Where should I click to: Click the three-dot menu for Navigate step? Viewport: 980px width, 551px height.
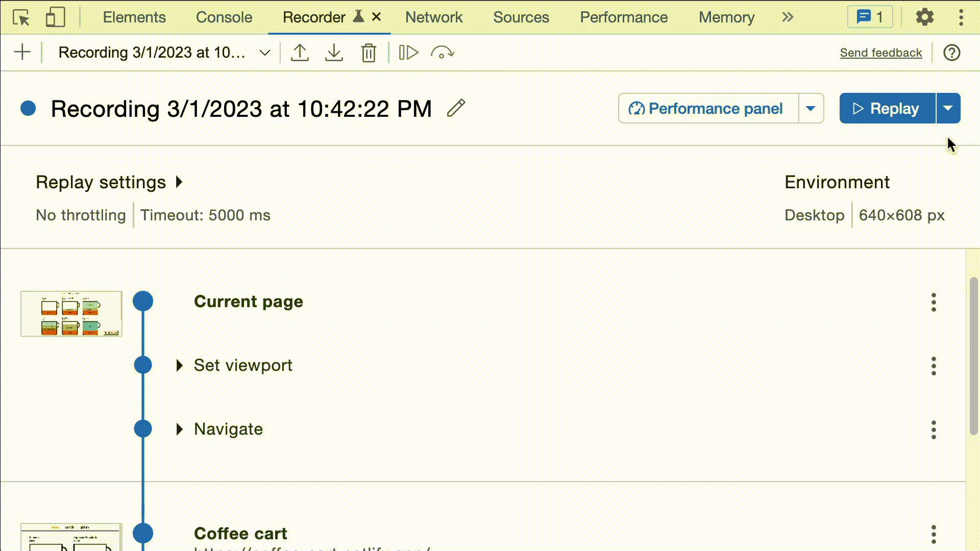click(x=934, y=429)
